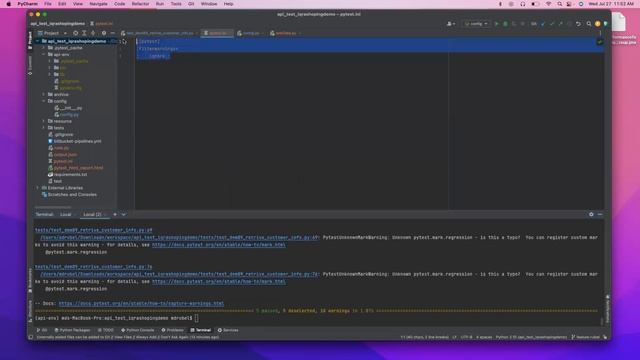
Task: Click the Apple menu icon
Action: tap(9, 4)
